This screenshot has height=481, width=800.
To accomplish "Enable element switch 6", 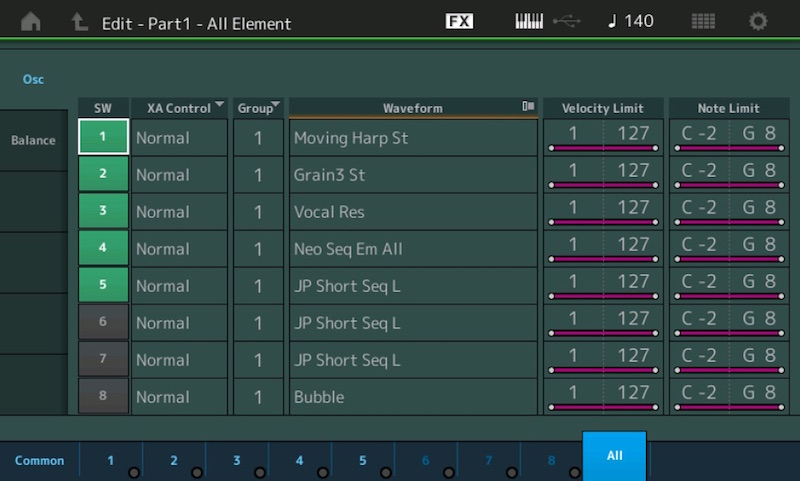I will (x=103, y=321).
